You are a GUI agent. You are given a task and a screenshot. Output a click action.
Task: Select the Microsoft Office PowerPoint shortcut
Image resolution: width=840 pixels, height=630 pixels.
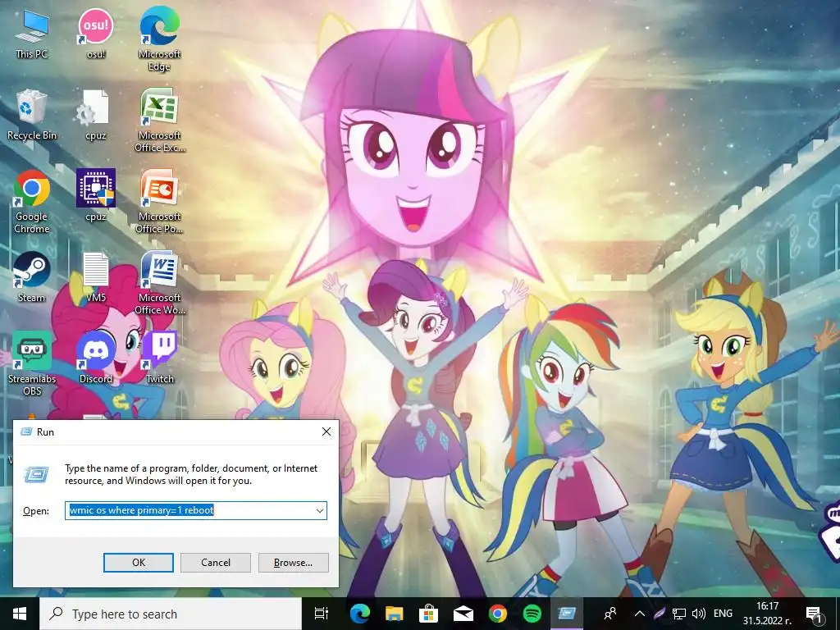[159, 202]
